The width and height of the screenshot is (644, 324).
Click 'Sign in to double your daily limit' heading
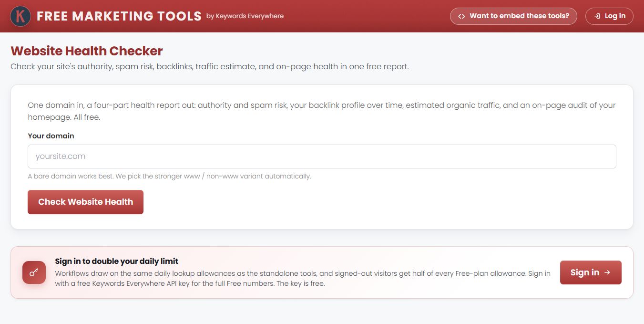pyautogui.click(x=117, y=261)
